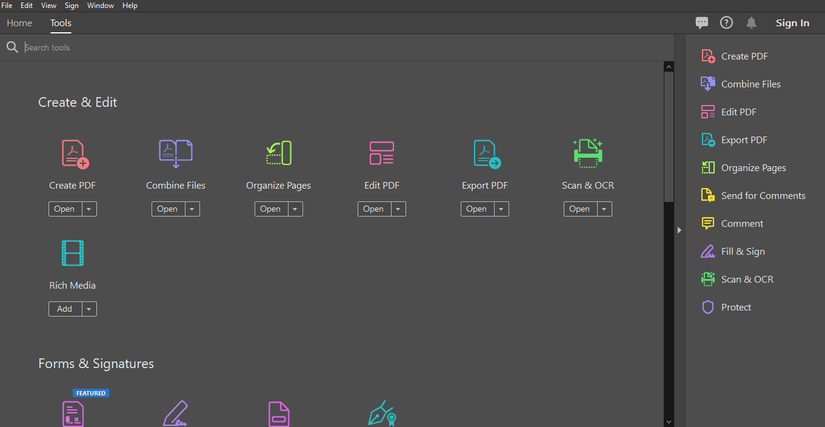The height and width of the screenshot is (427, 825).
Task: Switch to the Home tab
Action: pyautogui.click(x=19, y=23)
